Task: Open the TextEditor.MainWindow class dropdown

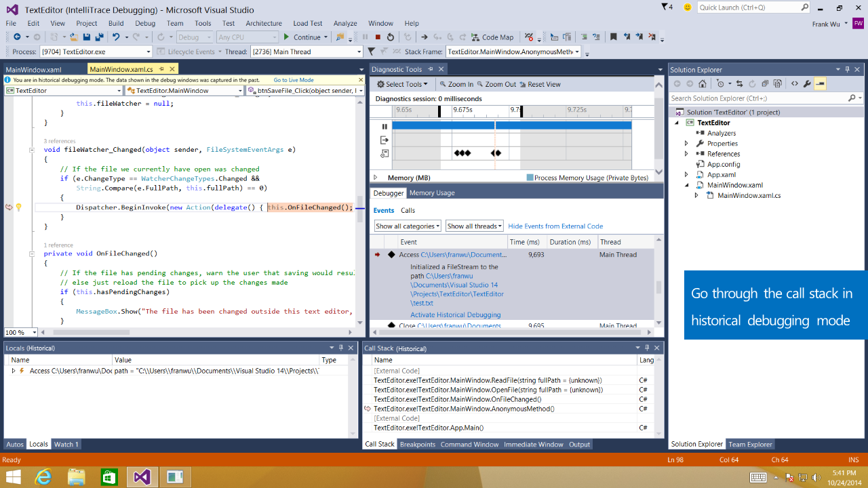Action: coord(184,90)
